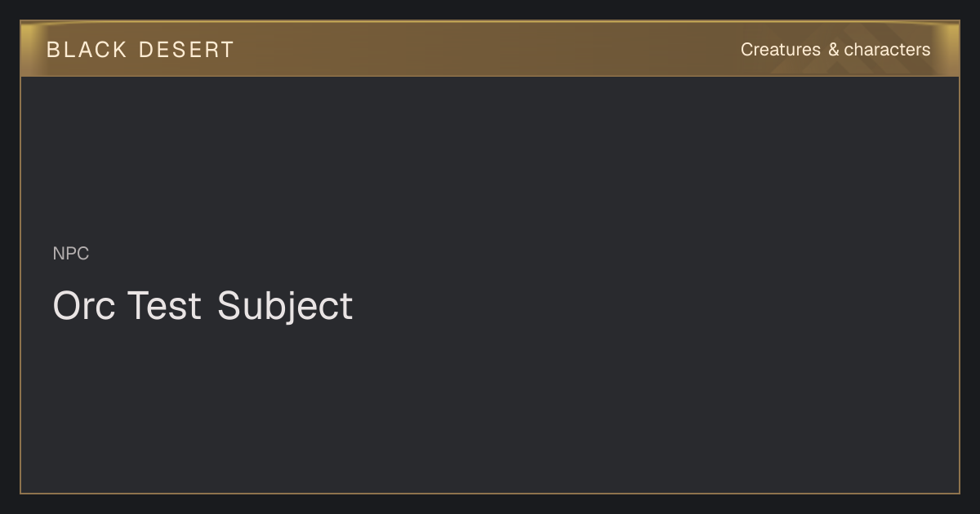Click the ampersand in Creatures & characters
This screenshot has height=514, width=980.
(833, 50)
